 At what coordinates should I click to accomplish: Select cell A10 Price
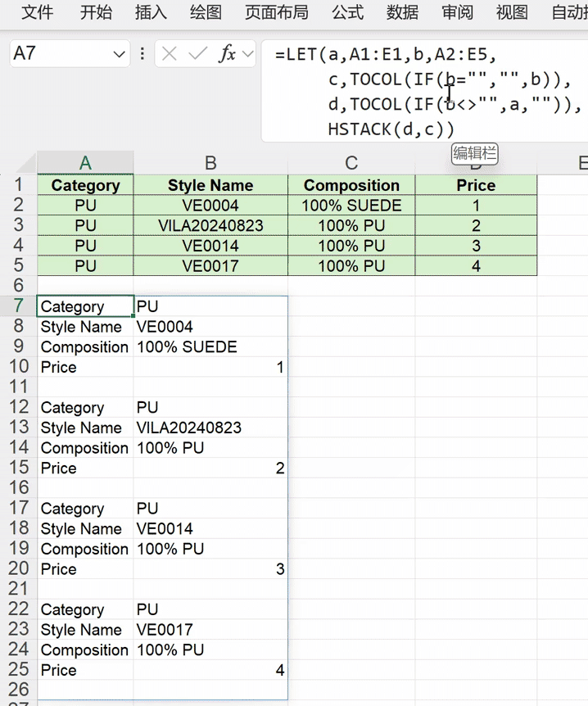click(85, 367)
